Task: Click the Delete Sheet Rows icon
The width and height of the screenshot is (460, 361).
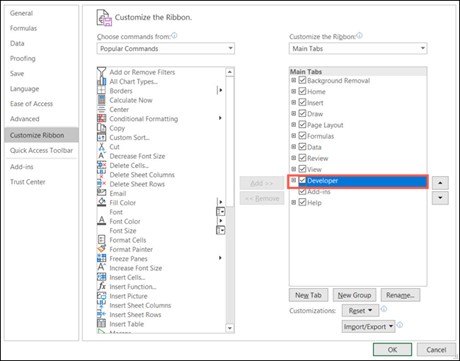Action: (x=101, y=184)
